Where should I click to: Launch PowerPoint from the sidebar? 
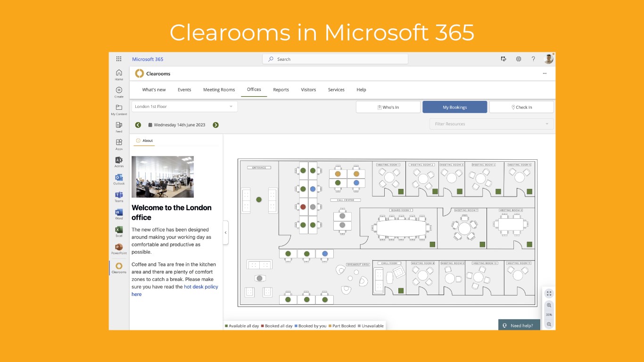coord(119,249)
